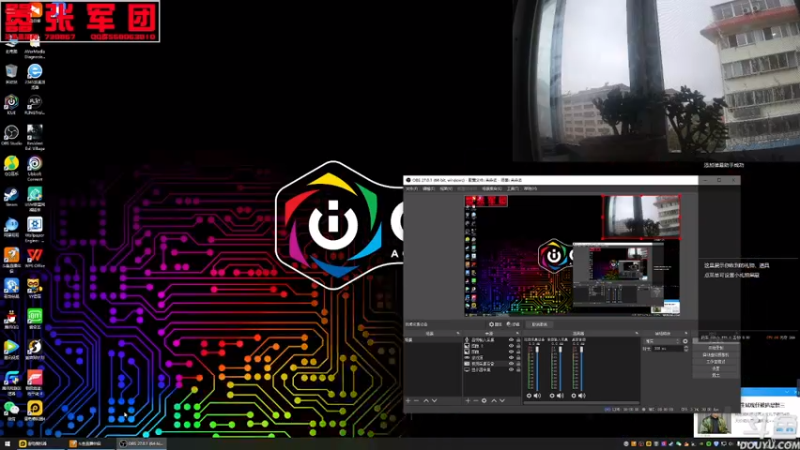Open the scene transition gear settings

pos(685,341)
